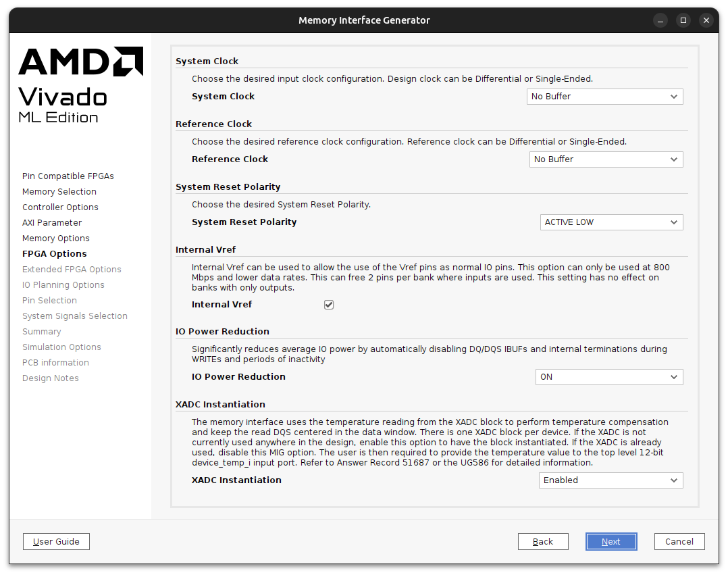The image size is (728, 575).
Task: Select Pin Compatible FPGAs in the sidebar
Action: tap(68, 176)
